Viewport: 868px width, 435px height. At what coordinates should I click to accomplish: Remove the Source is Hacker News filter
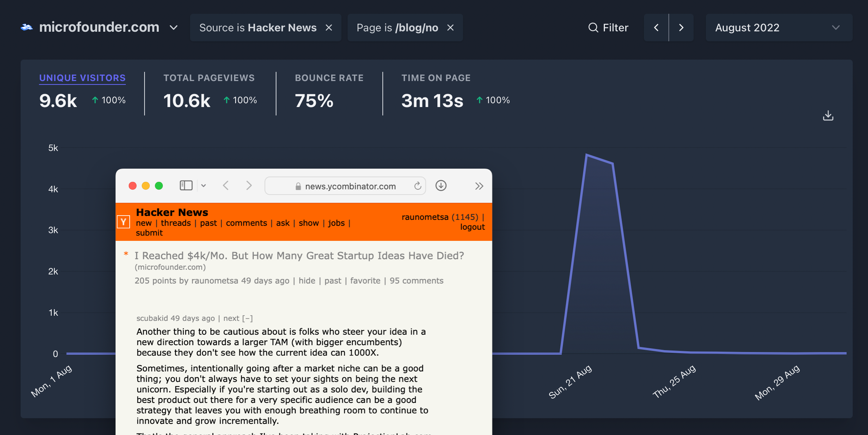point(329,28)
